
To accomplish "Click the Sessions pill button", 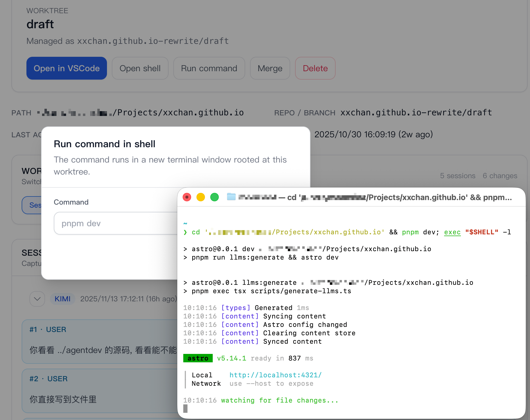I will click(x=36, y=205).
